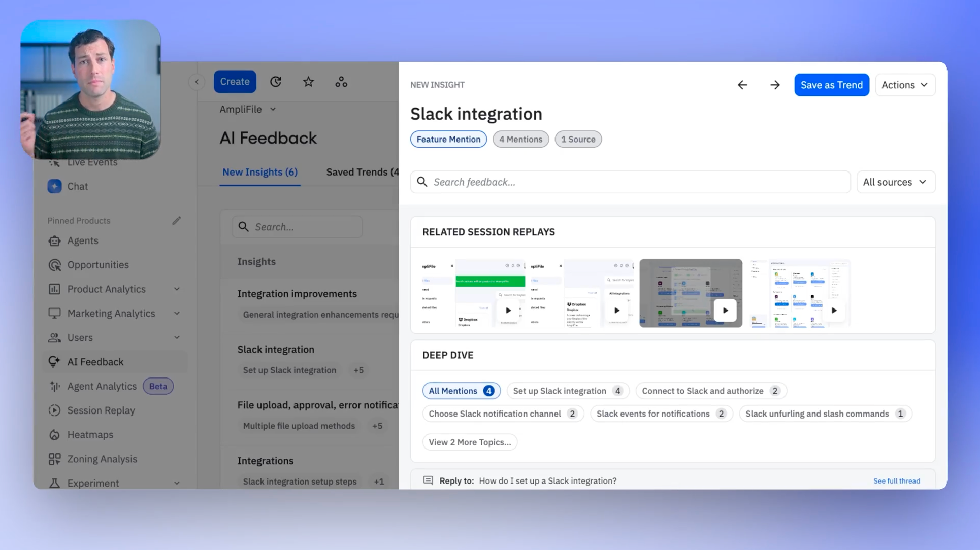980x550 pixels.
Task: Toggle Connect to Slack and authorize chip
Action: [x=710, y=391]
